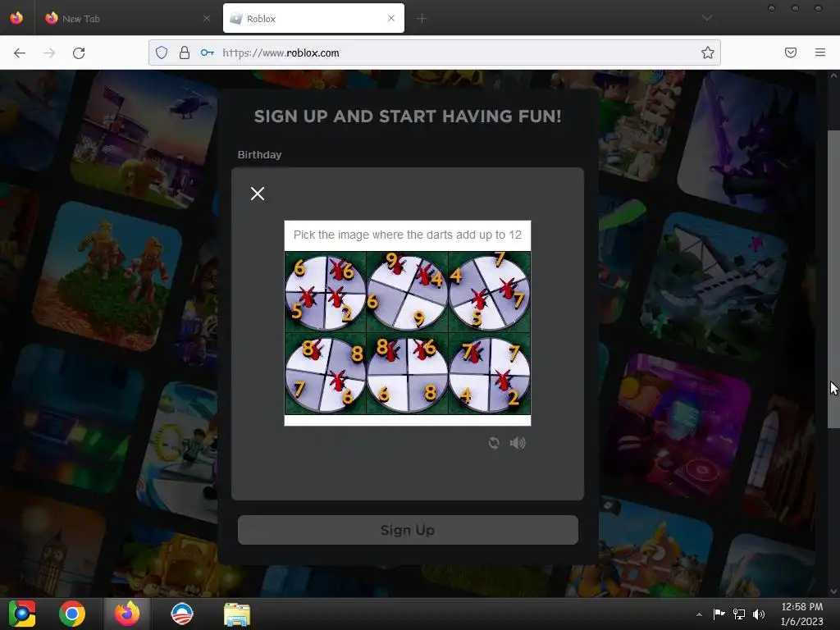Open the first taskbar app icon
The image size is (840, 630).
[x=21, y=614]
